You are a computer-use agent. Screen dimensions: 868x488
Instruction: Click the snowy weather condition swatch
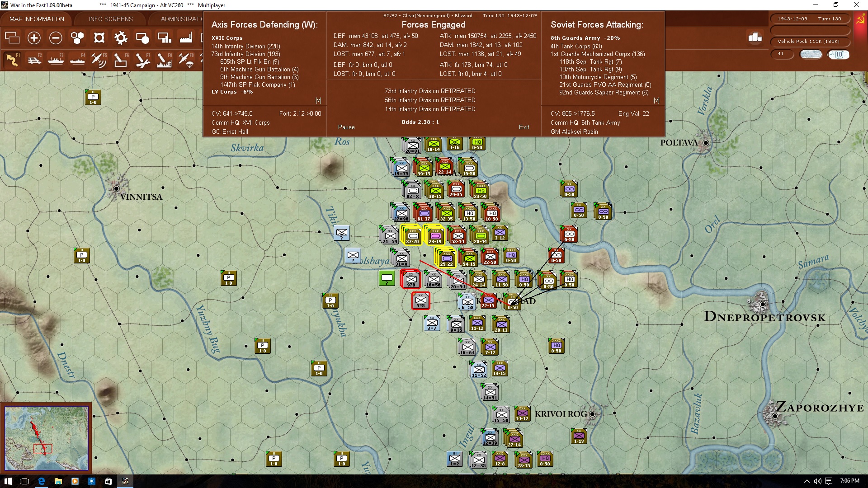(x=811, y=54)
